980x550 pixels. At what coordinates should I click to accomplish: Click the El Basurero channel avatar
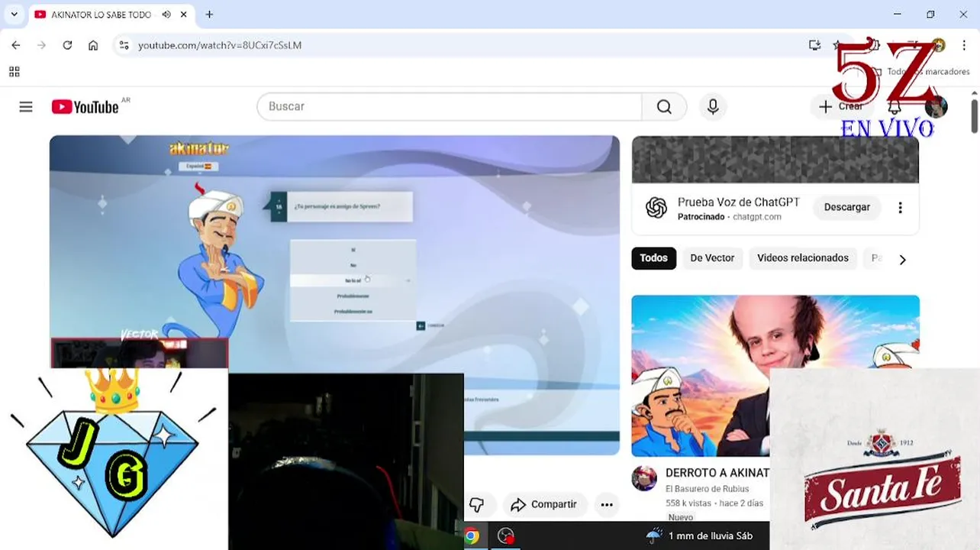click(x=644, y=479)
